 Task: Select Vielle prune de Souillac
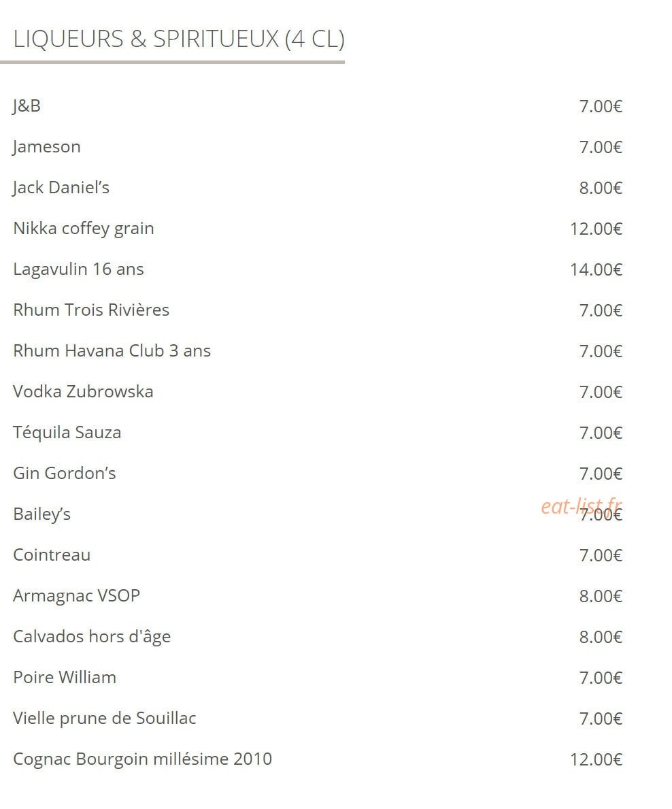click(x=105, y=719)
